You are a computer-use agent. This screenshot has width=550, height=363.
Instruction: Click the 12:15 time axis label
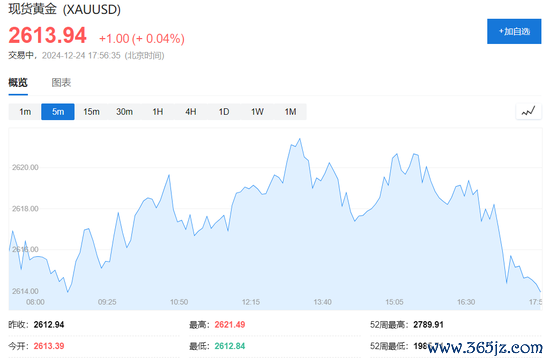pyautogui.click(x=251, y=302)
